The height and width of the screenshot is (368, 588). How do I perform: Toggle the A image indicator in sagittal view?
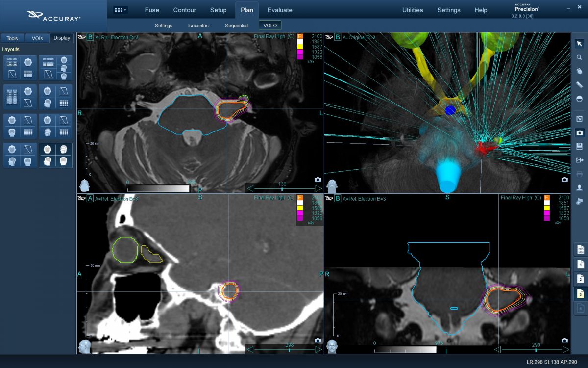(x=90, y=198)
